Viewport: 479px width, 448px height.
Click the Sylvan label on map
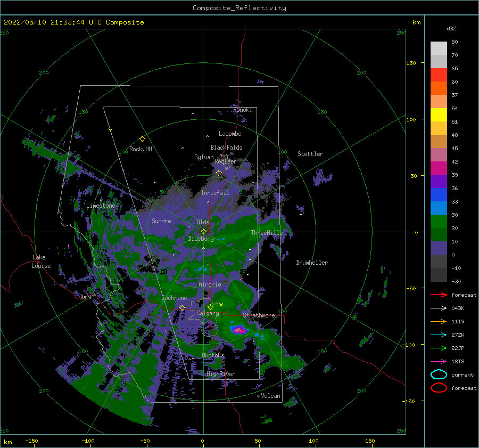204,157
